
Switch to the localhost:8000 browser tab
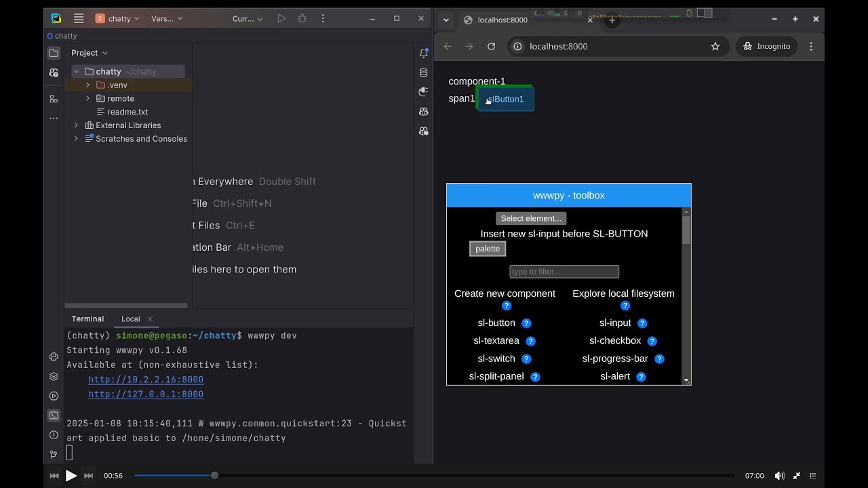(x=528, y=20)
